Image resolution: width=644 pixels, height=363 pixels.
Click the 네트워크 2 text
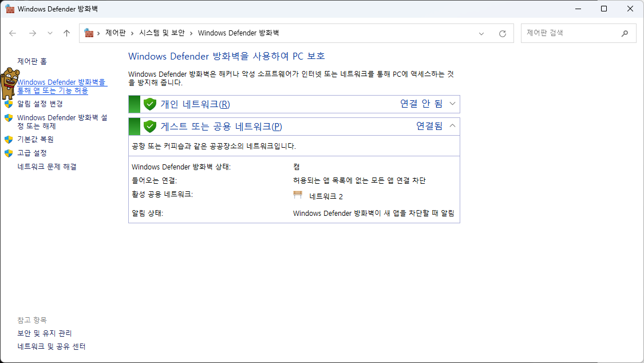pos(326,196)
